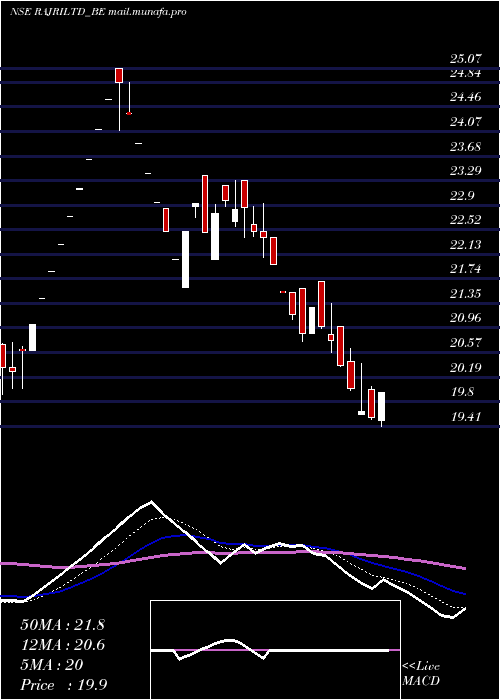The image size is (500, 700).
Task: Click the 20.57 axis label
Action: click(x=466, y=343)
